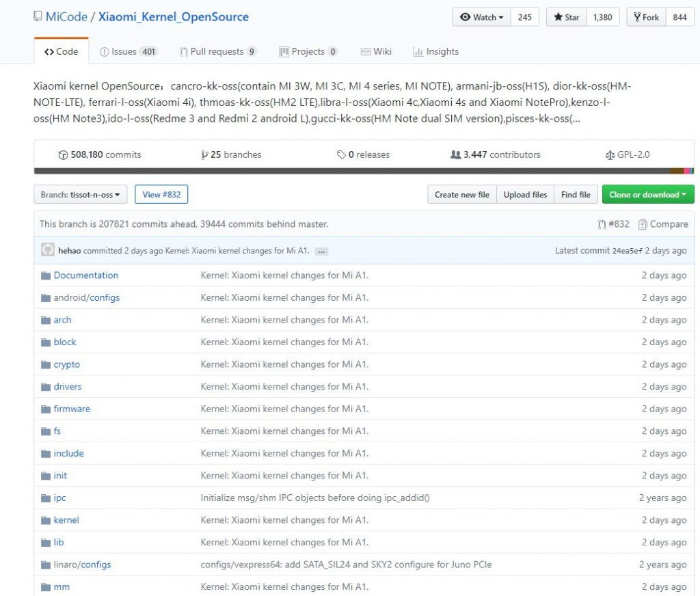Click the branches fork icon
This screenshot has height=596, width=700.
[x=204, y=155]
